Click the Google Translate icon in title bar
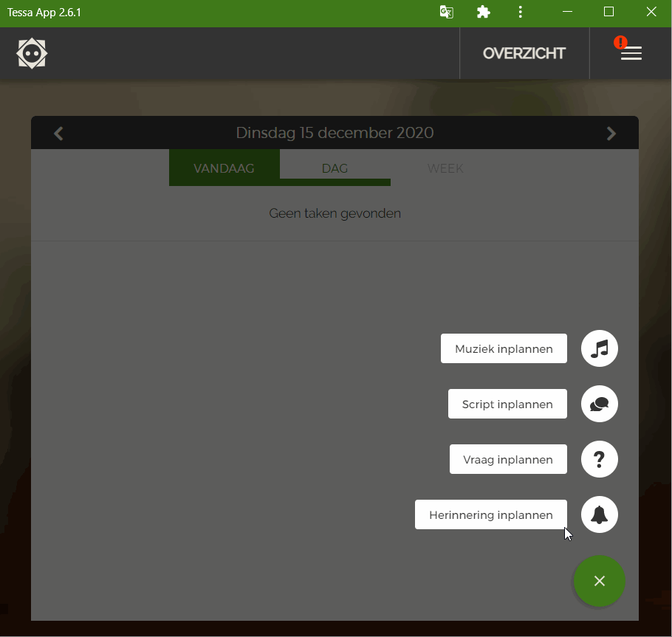This screenshot has height=637, width=672. pyautogui.click(x=446, y=12)
